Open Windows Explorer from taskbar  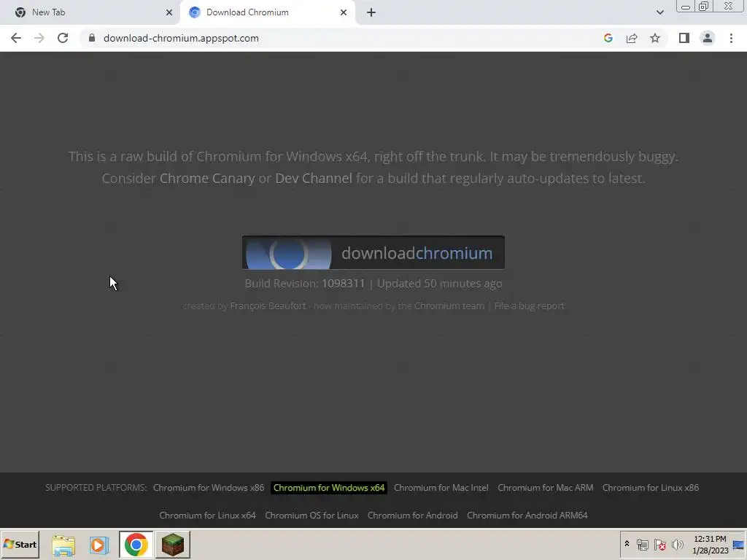pos(63,545)
